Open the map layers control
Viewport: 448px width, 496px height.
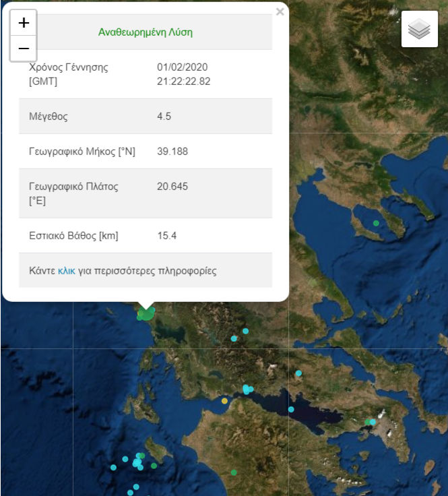tap(419, 29)
